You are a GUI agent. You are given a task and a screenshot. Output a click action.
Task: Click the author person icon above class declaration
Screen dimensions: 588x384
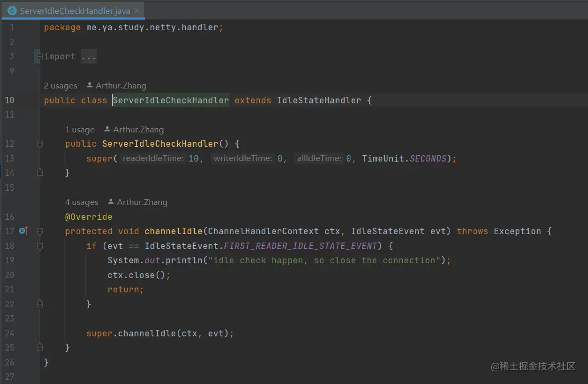point(89,85)
